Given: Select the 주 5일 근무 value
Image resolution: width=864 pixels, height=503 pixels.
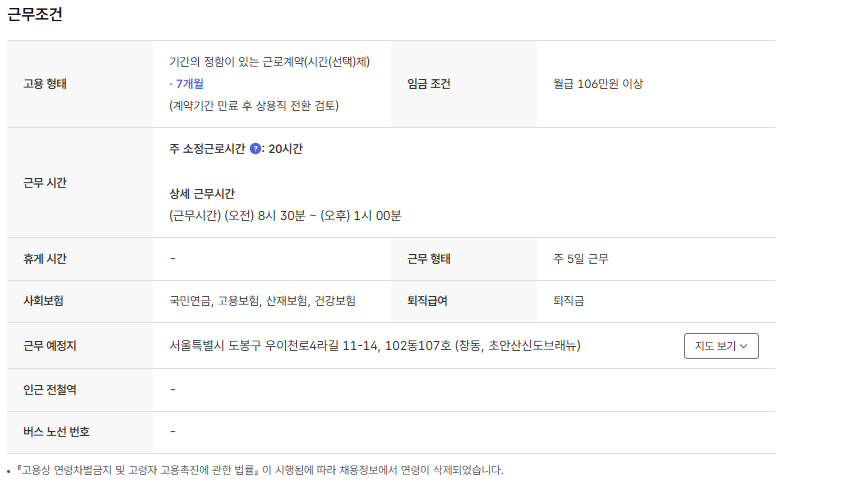Looking at the screenshot, I should (581, 259).
